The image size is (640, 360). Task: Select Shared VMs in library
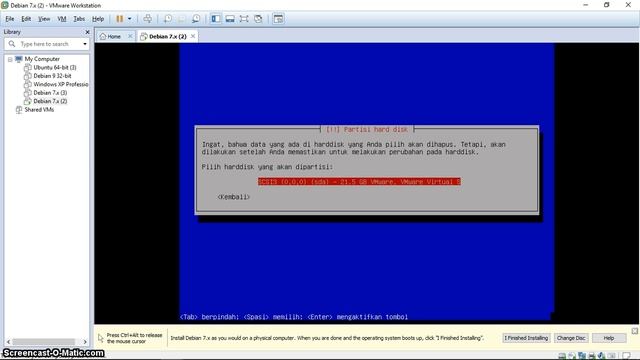coord(39,110)
